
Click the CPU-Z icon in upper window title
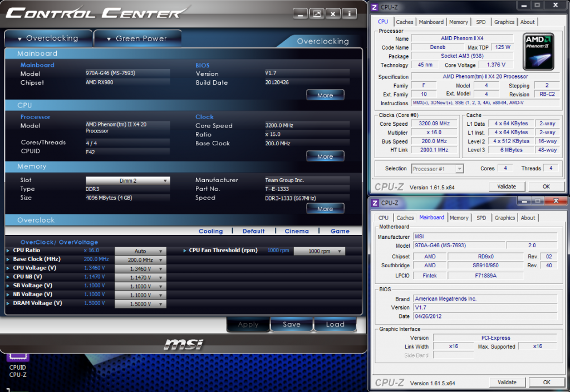tap(375, 7)
